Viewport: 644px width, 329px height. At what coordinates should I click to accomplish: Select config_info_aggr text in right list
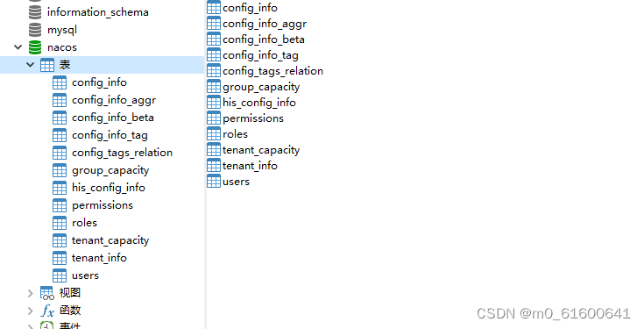(265, 24)
